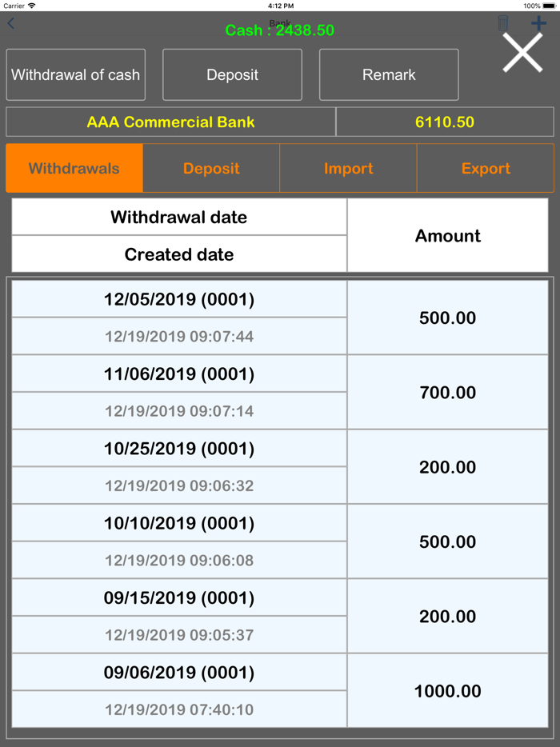Select the 12/05/2019 withdrawal entry
Image resolution: width=560 pixels, height=747 pixels.
(x=178, y=299)
